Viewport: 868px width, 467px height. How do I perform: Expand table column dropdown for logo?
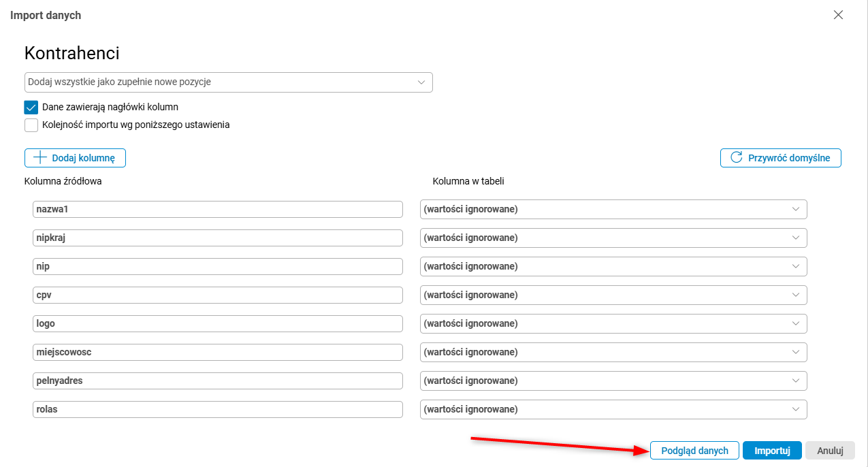(x=613, y=324)
